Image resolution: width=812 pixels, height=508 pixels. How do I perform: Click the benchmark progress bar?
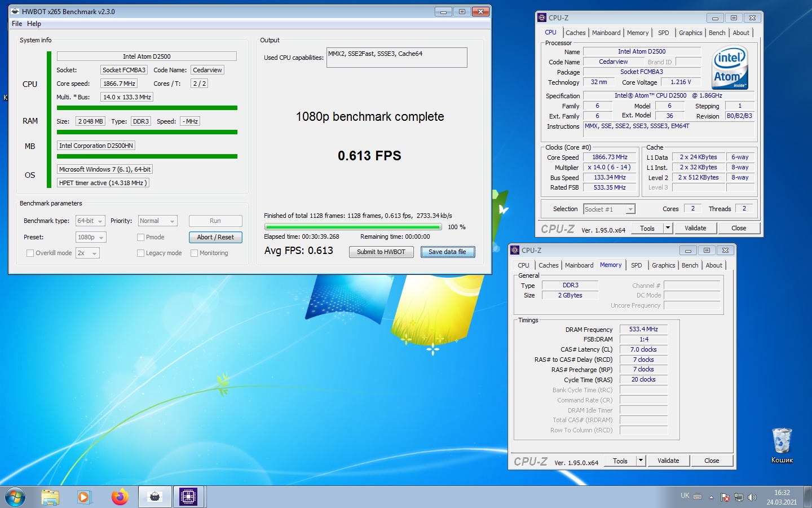[353, 227]
